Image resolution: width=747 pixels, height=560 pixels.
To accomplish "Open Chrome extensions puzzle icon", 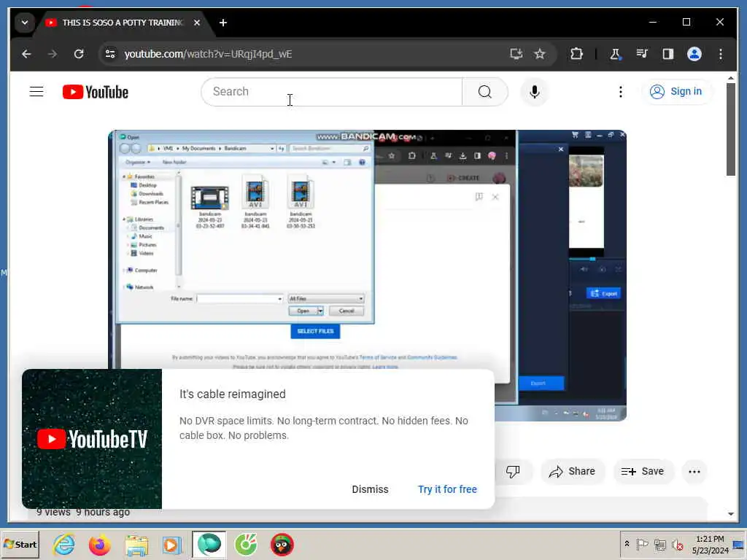I will [x=576, y=54].
